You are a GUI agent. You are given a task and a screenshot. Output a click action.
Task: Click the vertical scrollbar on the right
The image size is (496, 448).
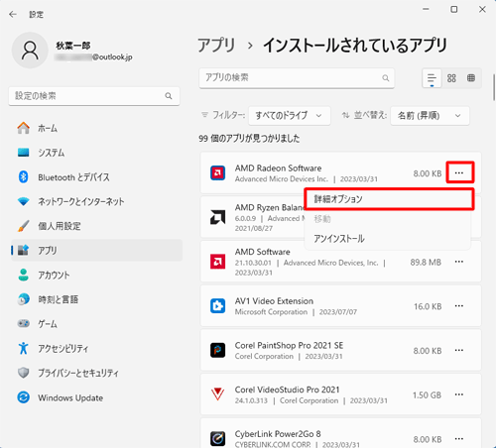pyautogui.click(x=494, y=87)
